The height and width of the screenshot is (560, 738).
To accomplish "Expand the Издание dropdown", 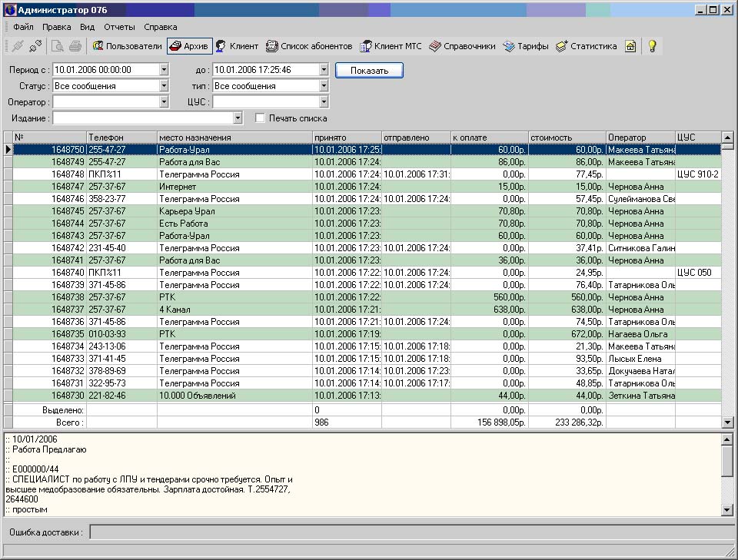I will 238,118.
